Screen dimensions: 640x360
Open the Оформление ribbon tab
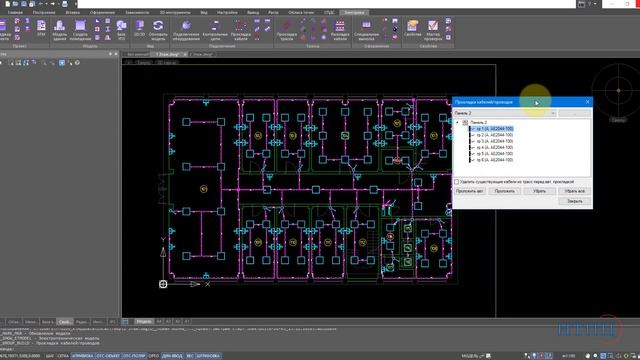click(x=102, y=13)
